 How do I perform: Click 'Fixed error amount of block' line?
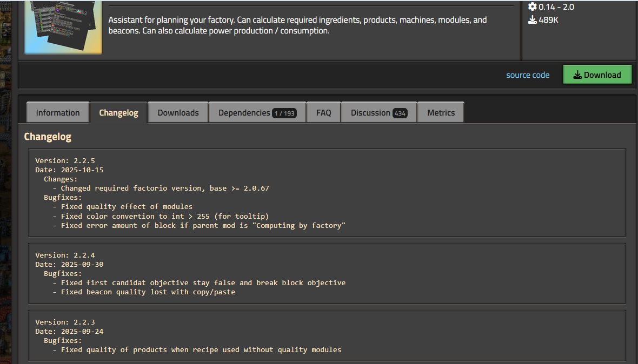click(x=199, y=225)
